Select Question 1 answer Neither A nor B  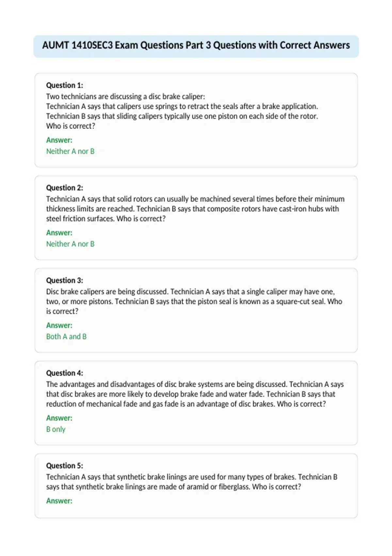(70, 151)
